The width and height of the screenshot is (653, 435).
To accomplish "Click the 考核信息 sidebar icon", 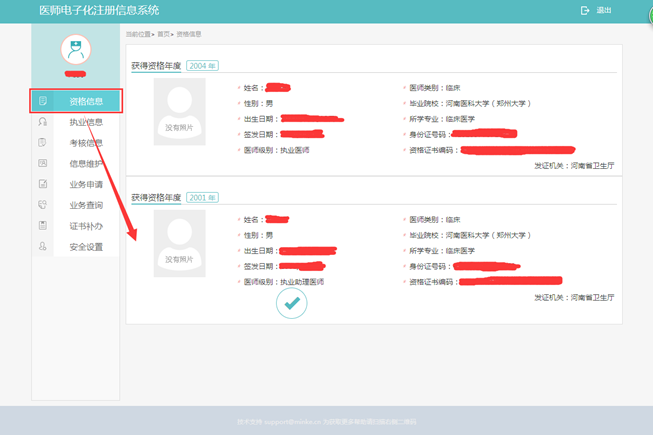I will coord(43,143).
